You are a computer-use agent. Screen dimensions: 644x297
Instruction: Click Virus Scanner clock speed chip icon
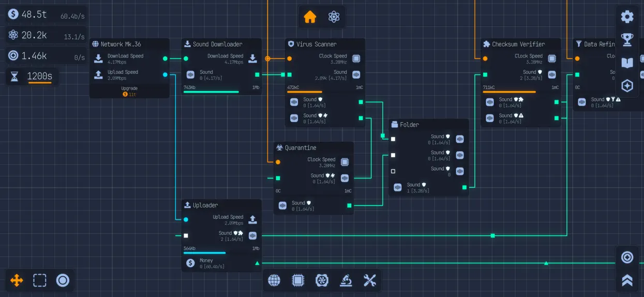click(x=356, y=58)
